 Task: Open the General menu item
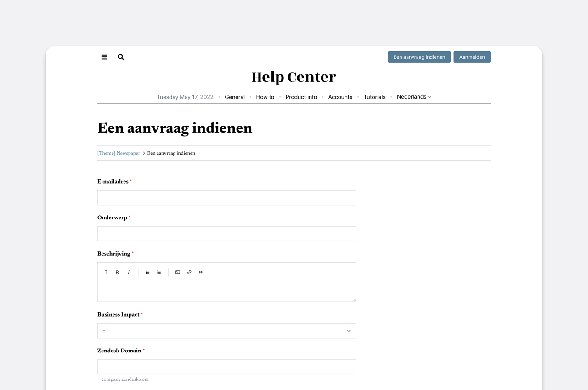[x=235, y=97]
